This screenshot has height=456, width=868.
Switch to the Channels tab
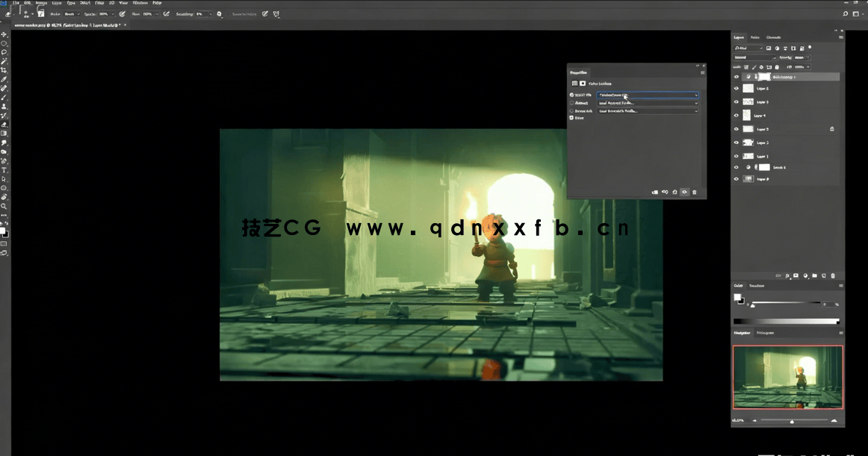pos(773,37)
